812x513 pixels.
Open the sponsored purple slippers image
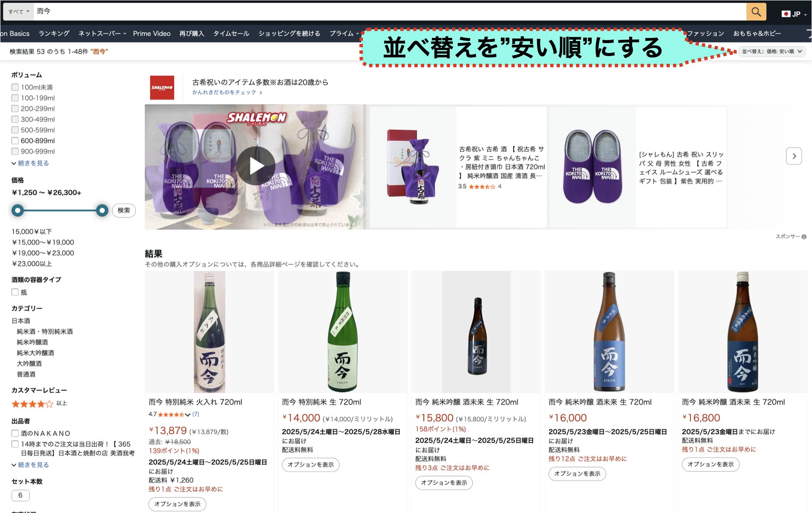[593, 167]
